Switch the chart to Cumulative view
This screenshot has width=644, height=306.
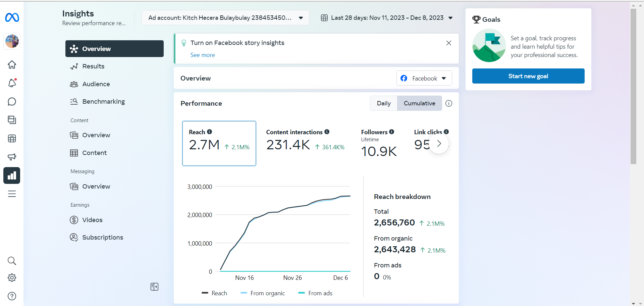pos(419,103)
